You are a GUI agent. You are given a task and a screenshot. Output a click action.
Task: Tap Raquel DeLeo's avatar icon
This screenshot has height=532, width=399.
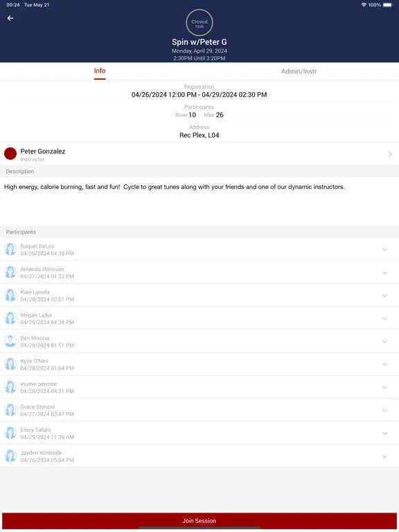(x=10, y=249)
